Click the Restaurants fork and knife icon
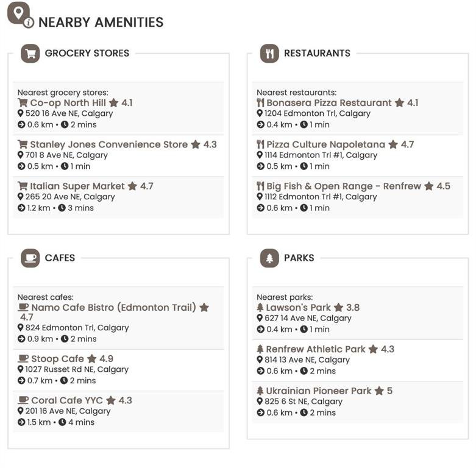Screen dimensions: 476x468 (x=269, y=54)
